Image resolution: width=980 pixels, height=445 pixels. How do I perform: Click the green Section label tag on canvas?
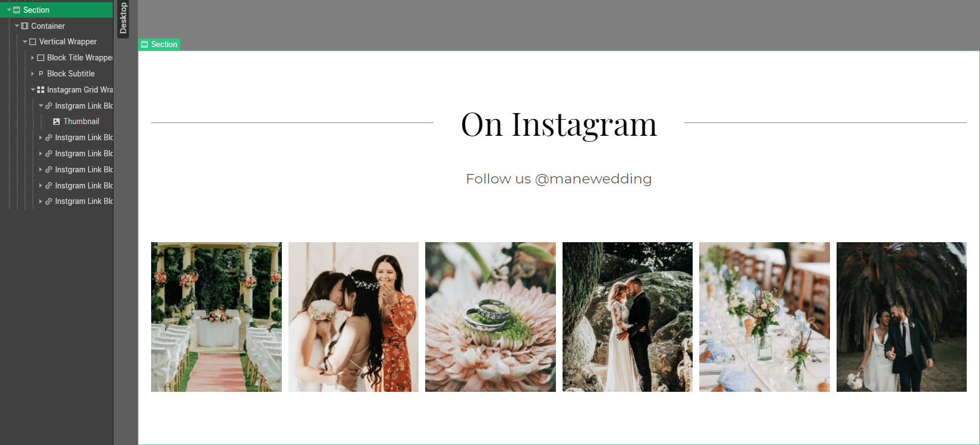point(159,44)
